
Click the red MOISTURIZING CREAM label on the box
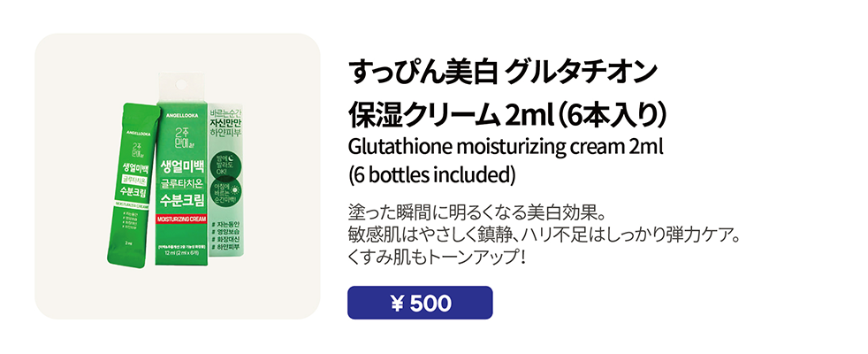click(180, 218)
